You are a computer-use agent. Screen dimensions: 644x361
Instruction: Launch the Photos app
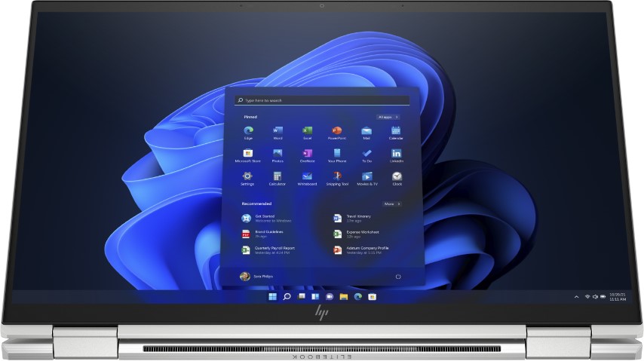coord(278,156)
